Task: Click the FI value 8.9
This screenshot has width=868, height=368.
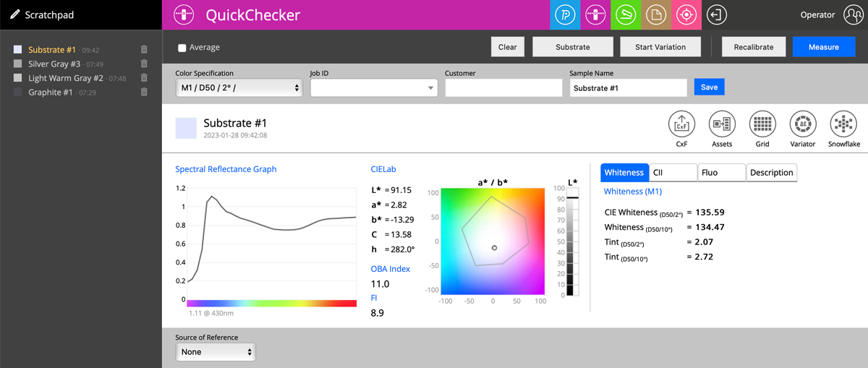Action: coord(377,313)
